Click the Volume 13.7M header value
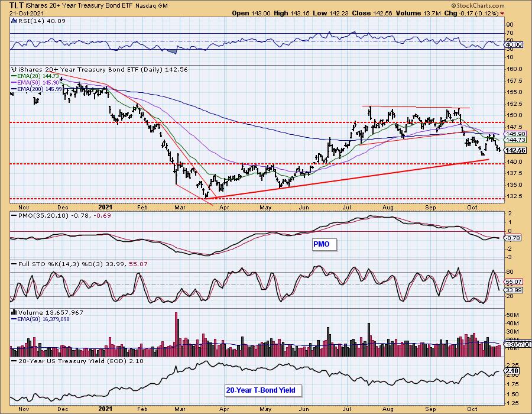 (x=418, y=14)
